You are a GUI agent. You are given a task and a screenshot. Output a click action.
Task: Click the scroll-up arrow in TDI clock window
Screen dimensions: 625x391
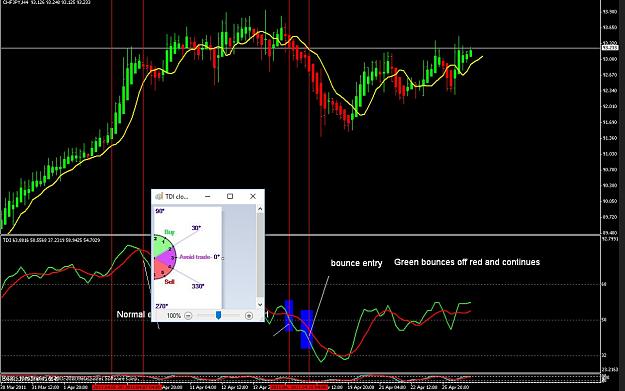(260, 209)
